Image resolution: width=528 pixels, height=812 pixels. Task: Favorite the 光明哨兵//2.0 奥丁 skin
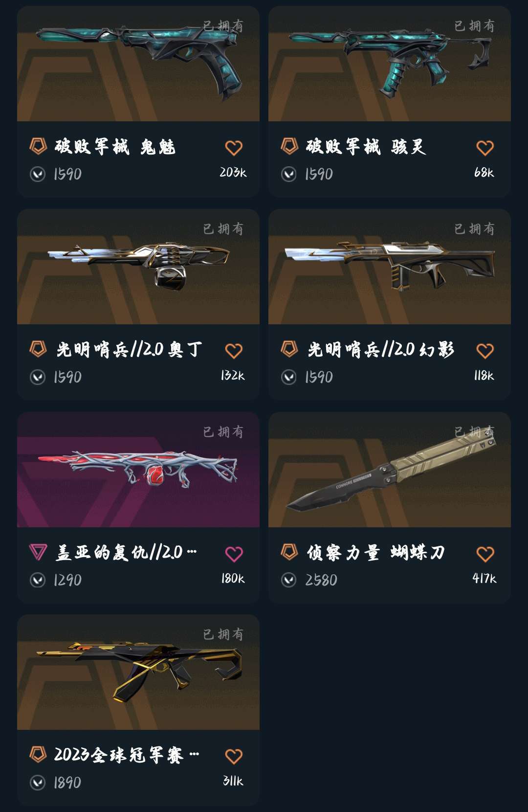(234, 351)
